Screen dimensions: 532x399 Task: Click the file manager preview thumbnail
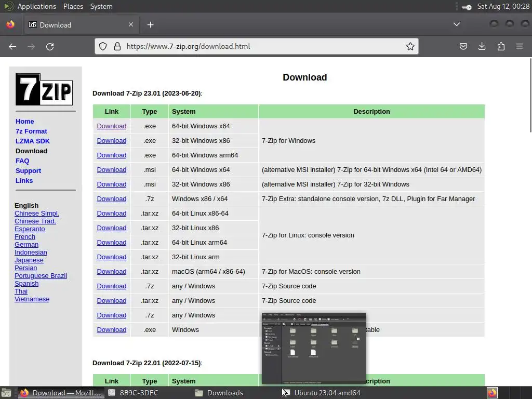coord(313,349)
